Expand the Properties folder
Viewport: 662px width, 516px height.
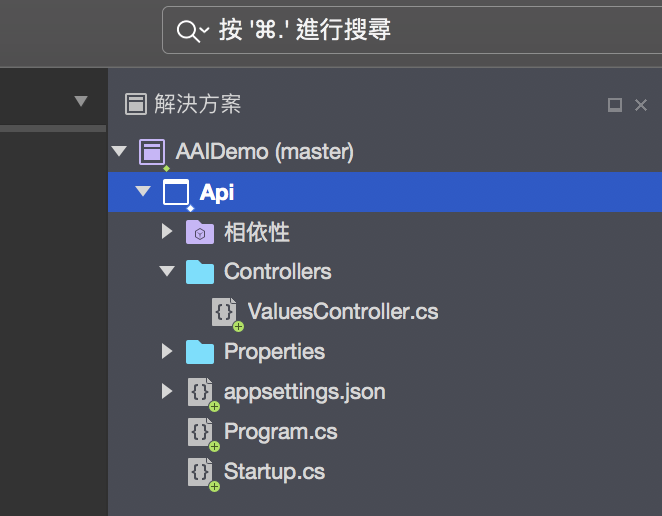pos(167,351)
